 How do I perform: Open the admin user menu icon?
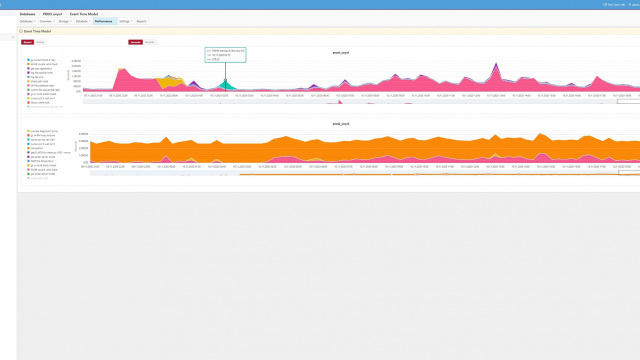[x=629, y=4]
